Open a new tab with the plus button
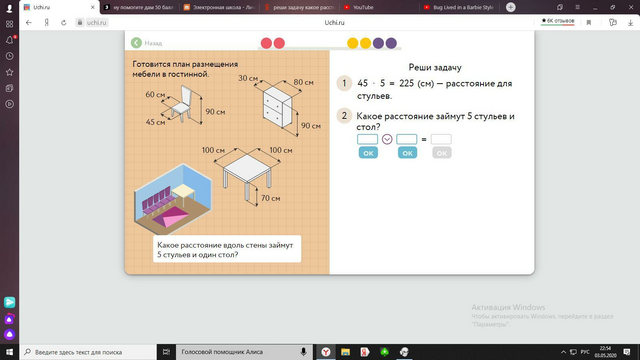This screenshot has height=360, width=640. 511,7
